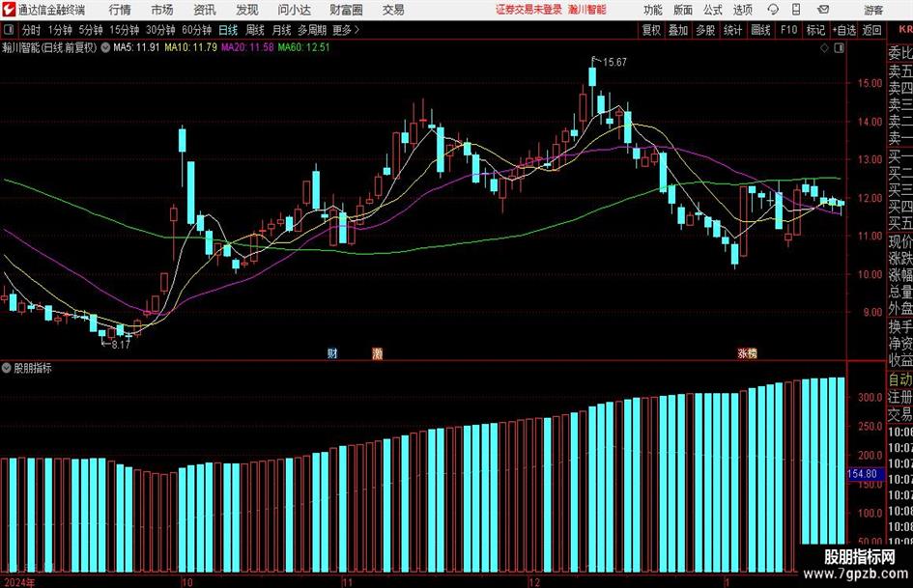
Task: Open the 行情 menu
Action: point(120,10)
